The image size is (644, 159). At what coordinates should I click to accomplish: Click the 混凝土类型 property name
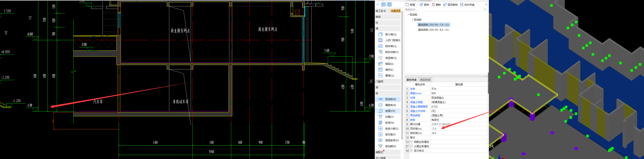416,102
